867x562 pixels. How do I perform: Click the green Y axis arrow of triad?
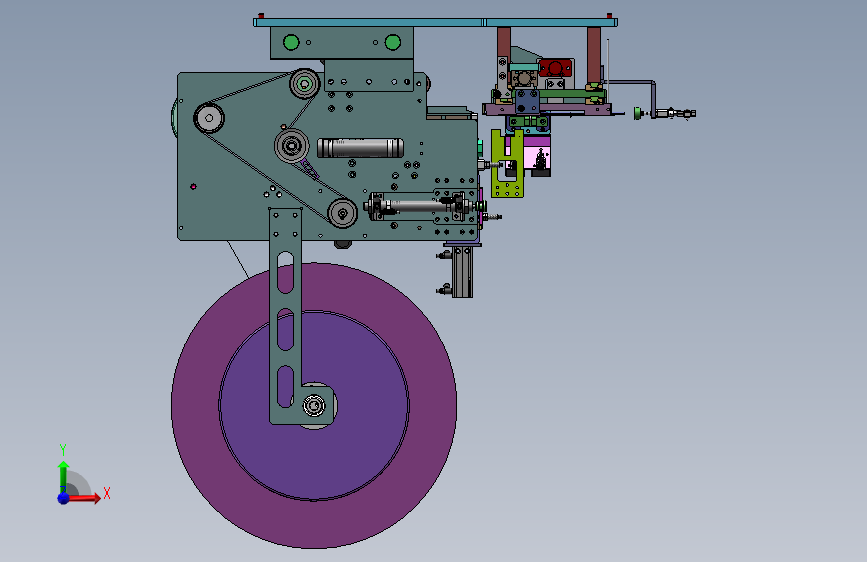click(64, 476)
